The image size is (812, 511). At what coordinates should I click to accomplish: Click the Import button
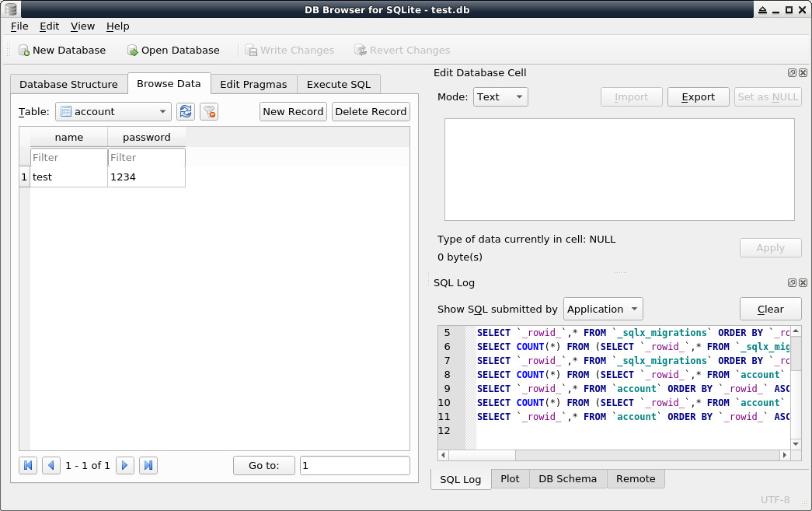631,97
